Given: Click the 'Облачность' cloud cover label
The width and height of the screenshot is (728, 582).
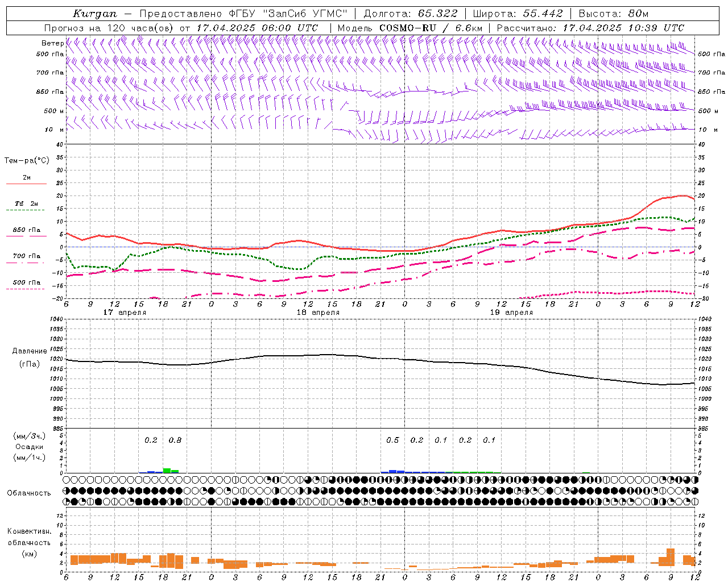Looking at the screenshot, I should tap(28, 493).
